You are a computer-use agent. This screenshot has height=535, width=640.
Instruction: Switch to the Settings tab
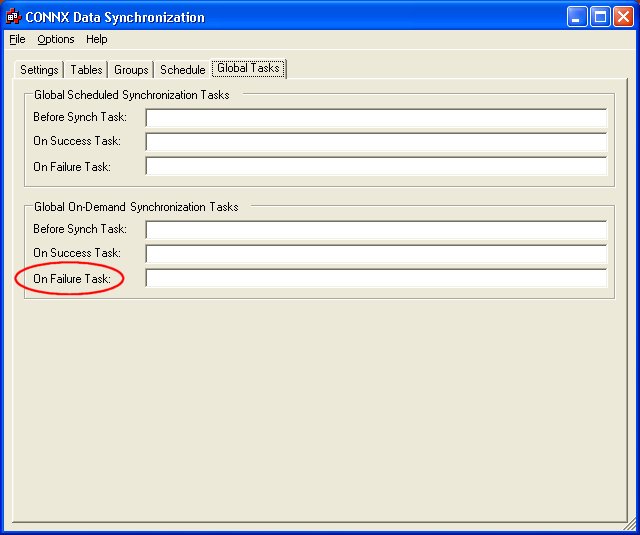pos(39,70)
